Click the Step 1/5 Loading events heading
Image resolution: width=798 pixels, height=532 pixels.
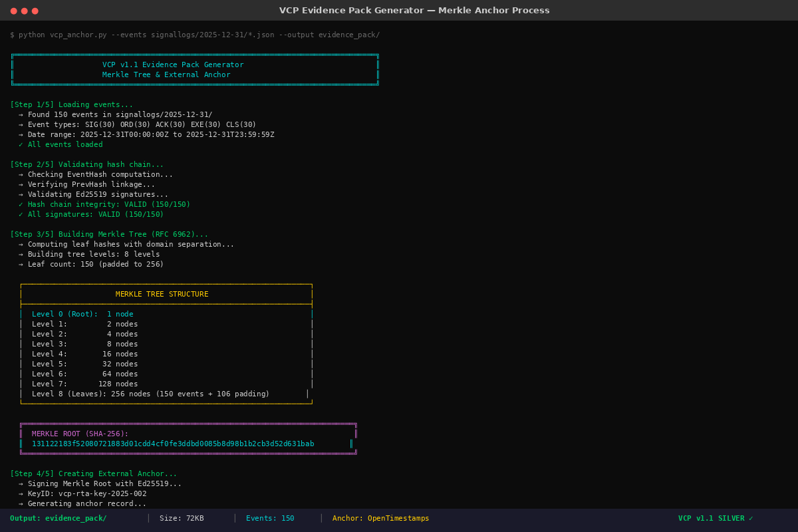coord(71,104)
